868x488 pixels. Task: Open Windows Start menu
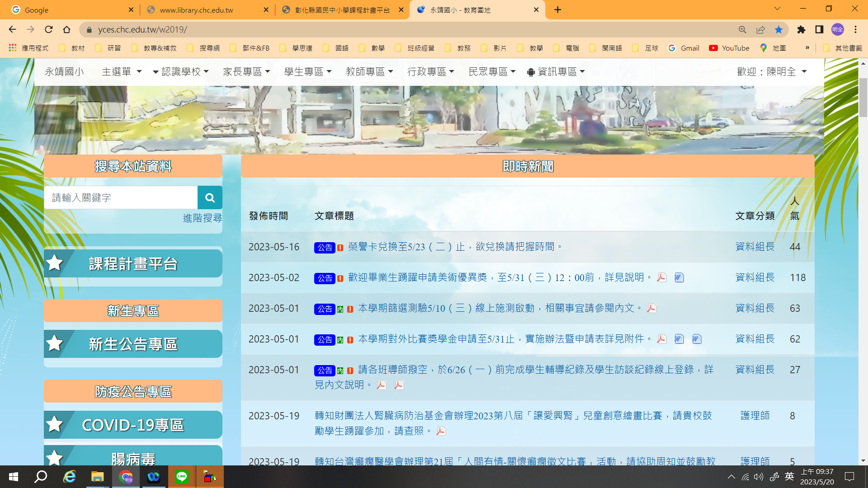14,477
